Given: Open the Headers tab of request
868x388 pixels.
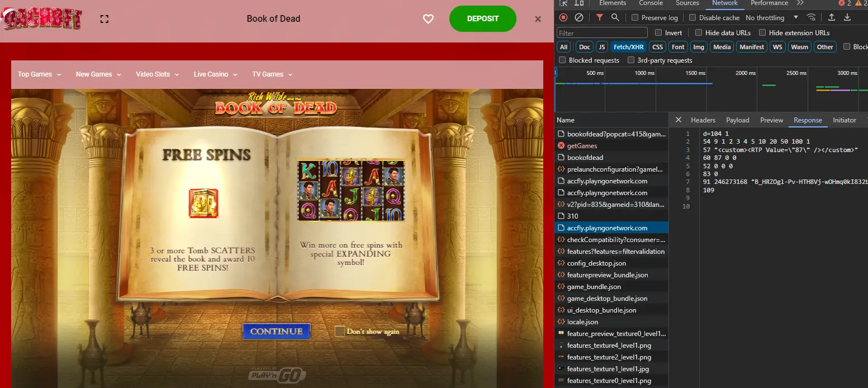Looking at the screenshot, I should pos(703,120).
